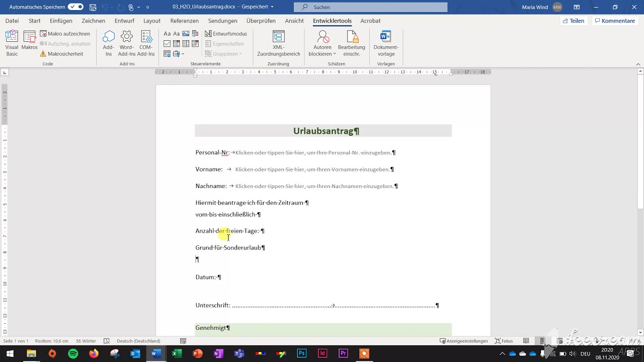This screenshot has height=362, width=644.
Task: Click the spelling check status icon
Action: pyautogui.click(x=106, y=341)
